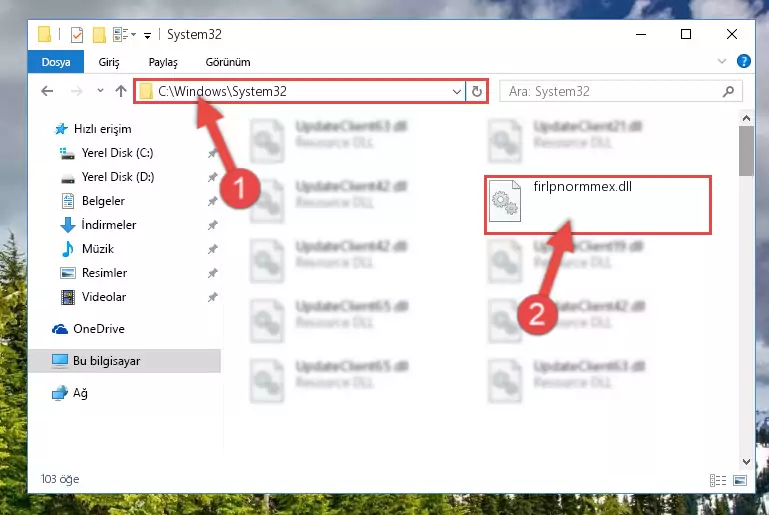Viewport: 769px width, 515px height.
Task: Click pin icon next to Yerel Disk (D:)
Action: coord(212,178)
